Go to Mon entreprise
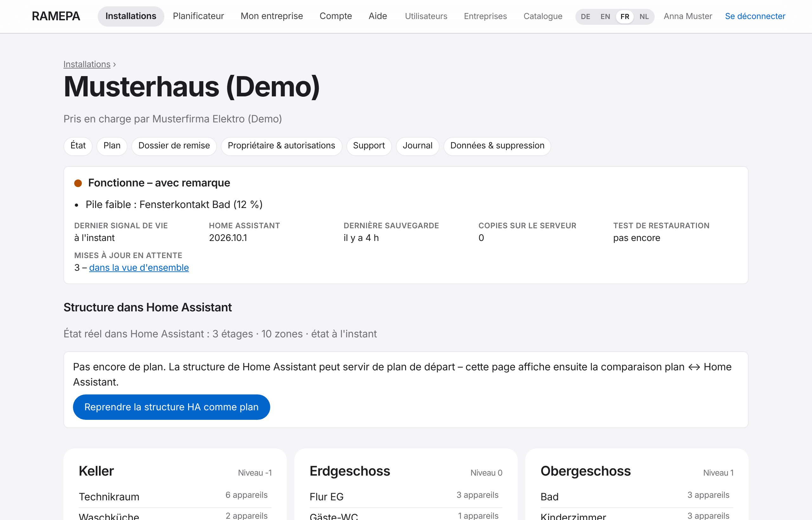The image size is (812, 520). click(272, 16)
